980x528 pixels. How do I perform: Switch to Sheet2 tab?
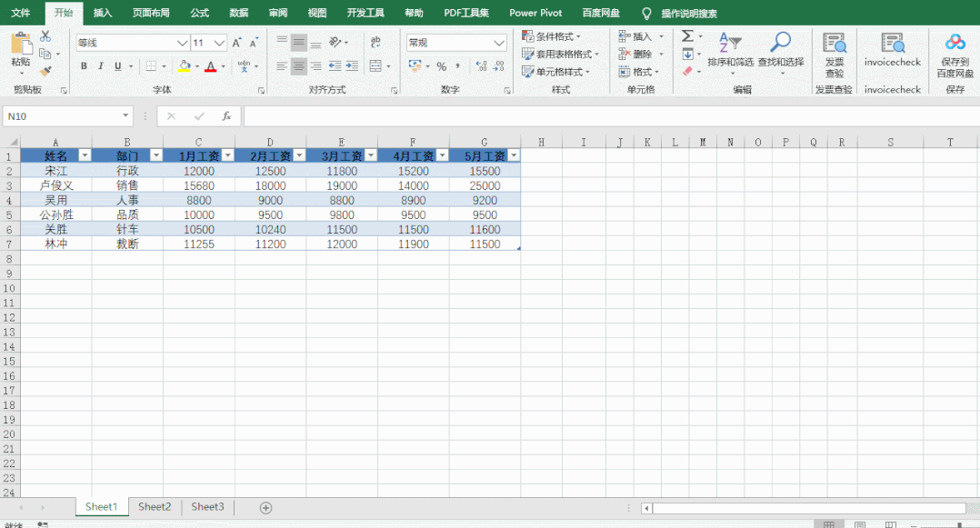(155, 507)
